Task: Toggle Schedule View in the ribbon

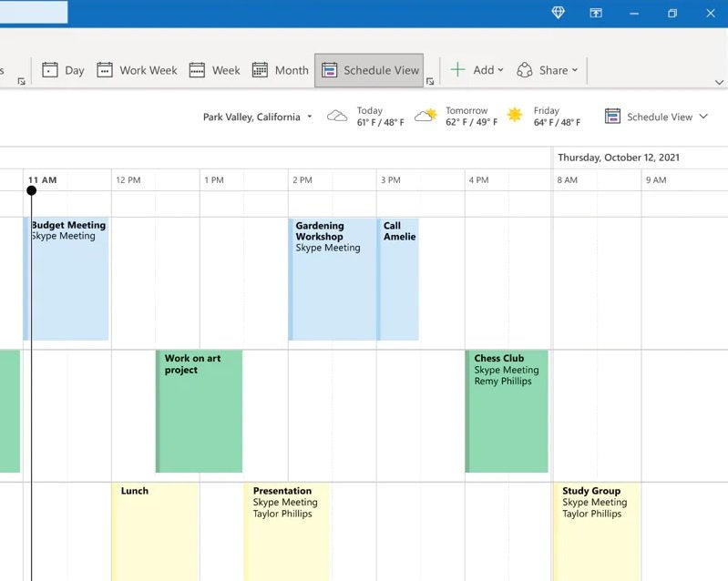Action: [x=370, y=70]
